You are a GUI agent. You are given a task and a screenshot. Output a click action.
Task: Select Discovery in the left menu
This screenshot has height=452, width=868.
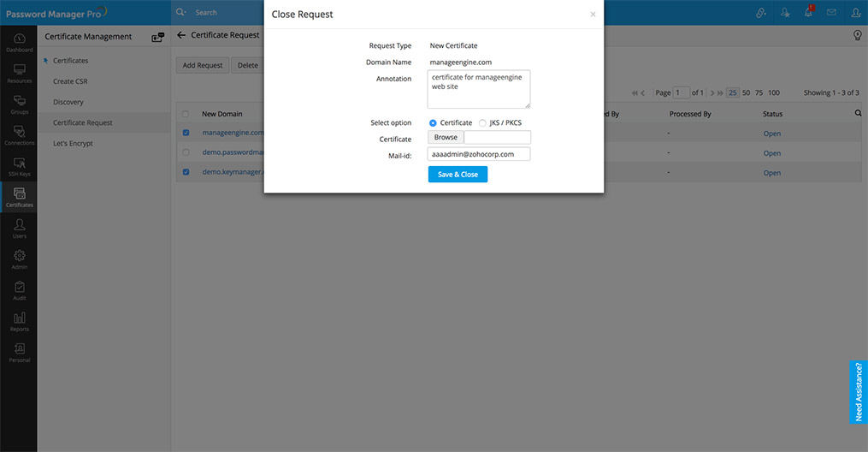[x=68, y=102]
